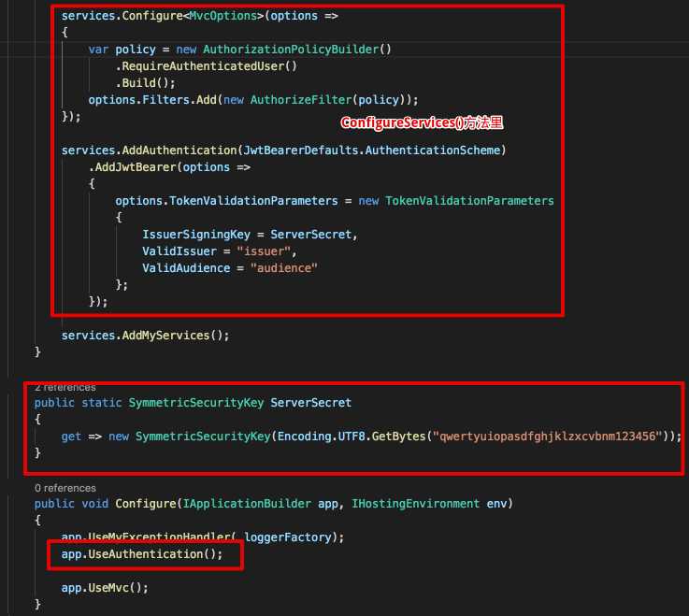The height and width of the screenshot is (616, 689).
Task: Click 'options.TokenValidationParameters' on the left side
Action: 226,201
